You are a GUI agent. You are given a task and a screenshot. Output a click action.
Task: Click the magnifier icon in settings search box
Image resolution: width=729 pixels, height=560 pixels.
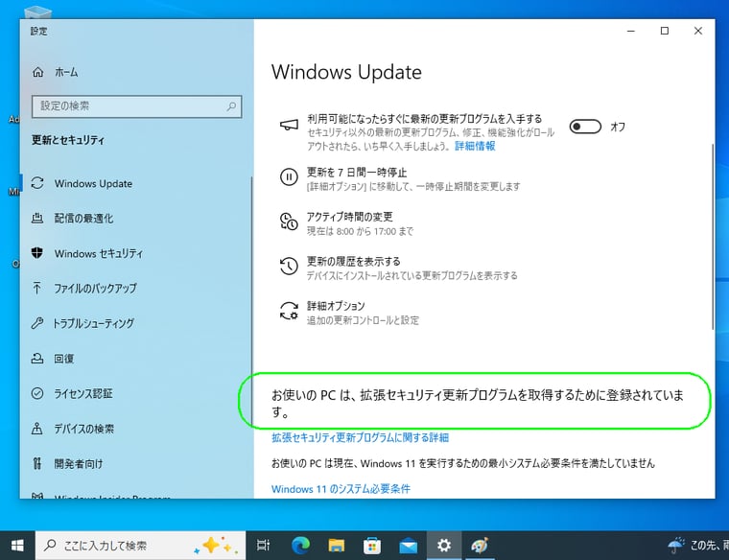pyautogui.click(x=231, y=106)
